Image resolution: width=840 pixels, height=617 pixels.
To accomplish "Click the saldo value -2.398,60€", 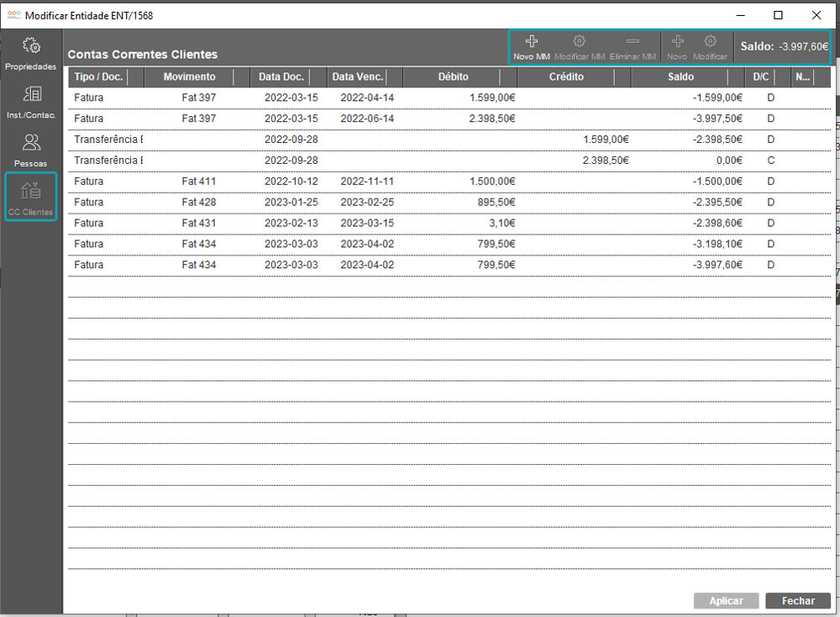I will (717, 223).
